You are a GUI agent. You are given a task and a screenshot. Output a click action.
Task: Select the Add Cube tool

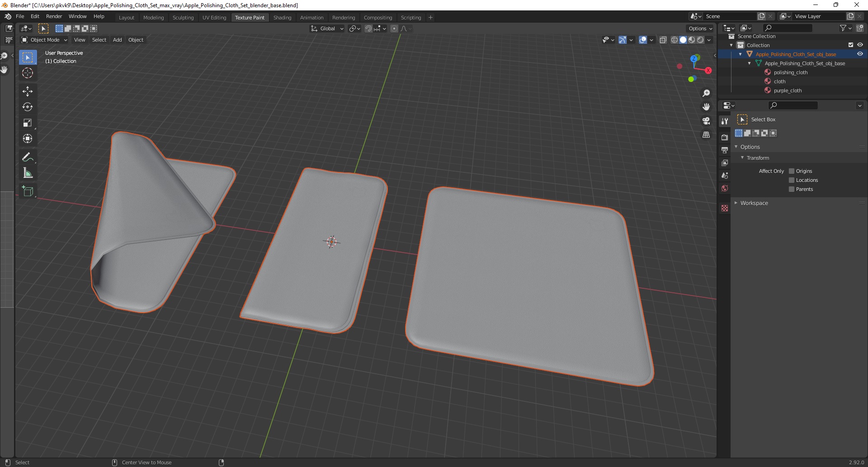[28, 191]
